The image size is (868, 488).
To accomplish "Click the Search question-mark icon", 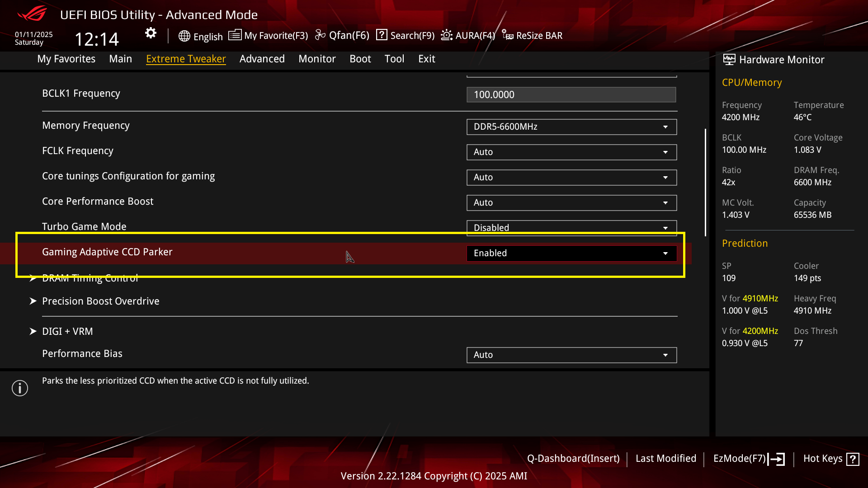I will [382, 35].
